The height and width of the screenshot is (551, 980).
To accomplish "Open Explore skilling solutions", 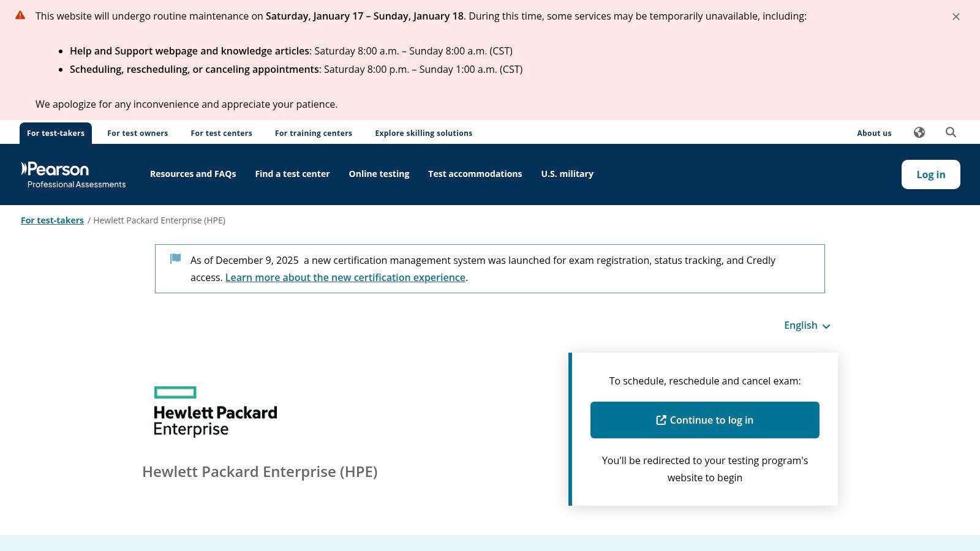I will pyautogui.click(x=423, y=133).
